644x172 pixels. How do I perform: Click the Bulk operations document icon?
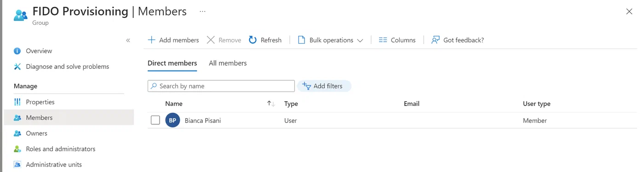click(x=302, y=40)
